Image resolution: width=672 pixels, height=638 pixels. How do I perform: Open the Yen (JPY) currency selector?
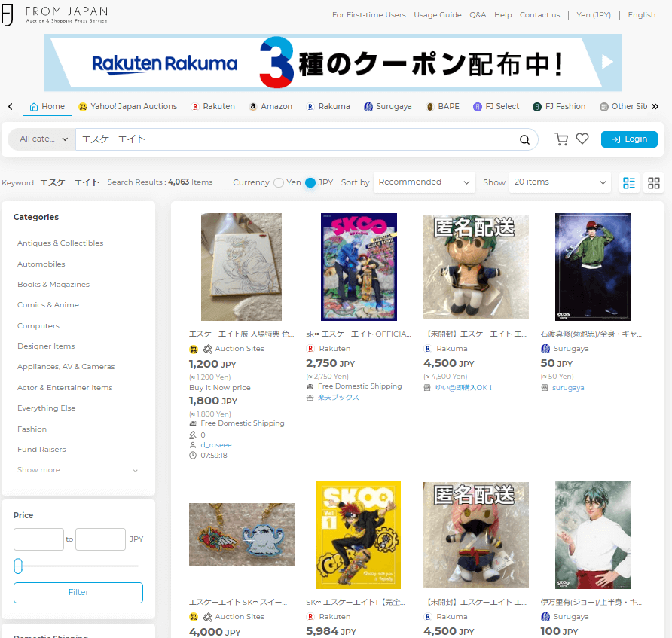(594, 15)
